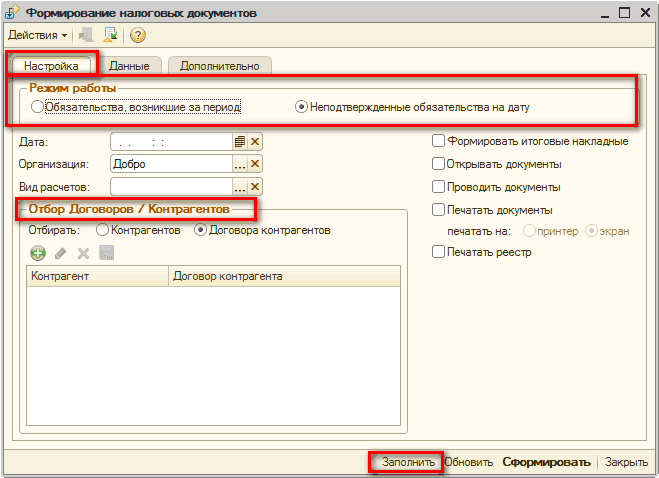Click the help question mark icon

138,36
